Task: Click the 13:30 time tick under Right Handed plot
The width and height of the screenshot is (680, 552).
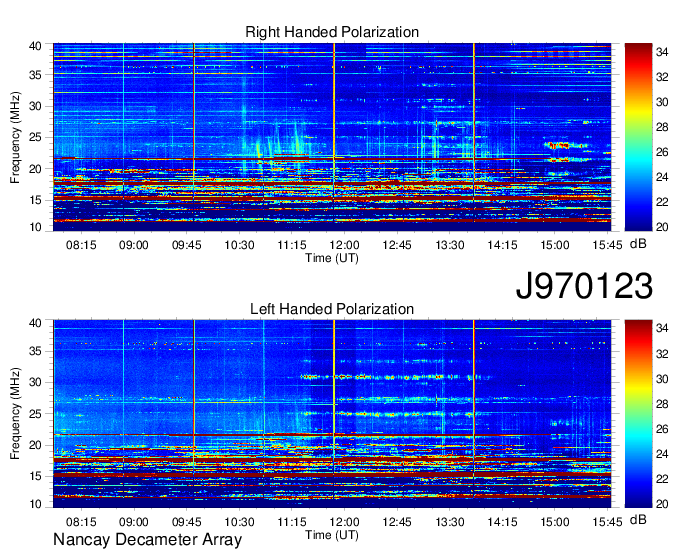Action: click(450, 245)
